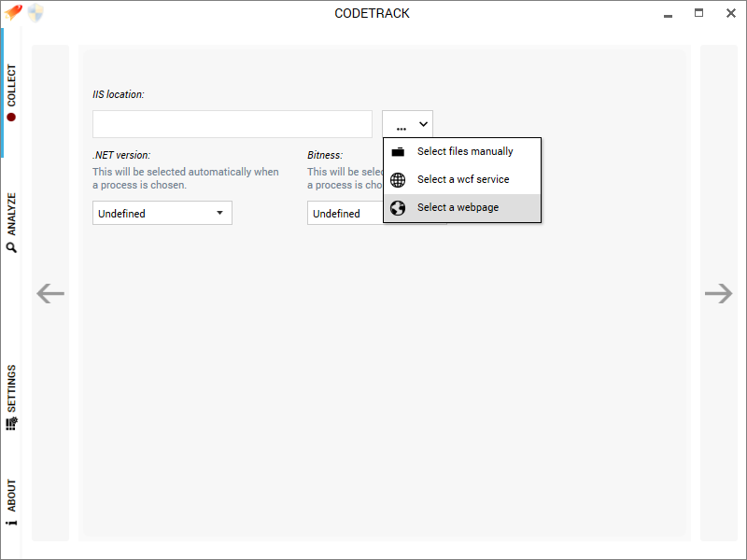Image resolution: width=747 pixels, height=560 pixels.
Task: Maximize the CodeTrack window
Action: (x=698, y=13)
